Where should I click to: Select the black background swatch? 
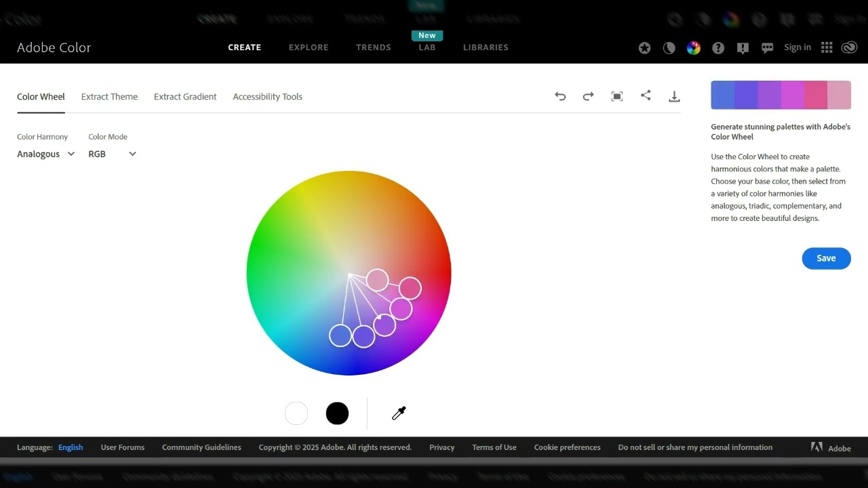[x=337, y=413]
